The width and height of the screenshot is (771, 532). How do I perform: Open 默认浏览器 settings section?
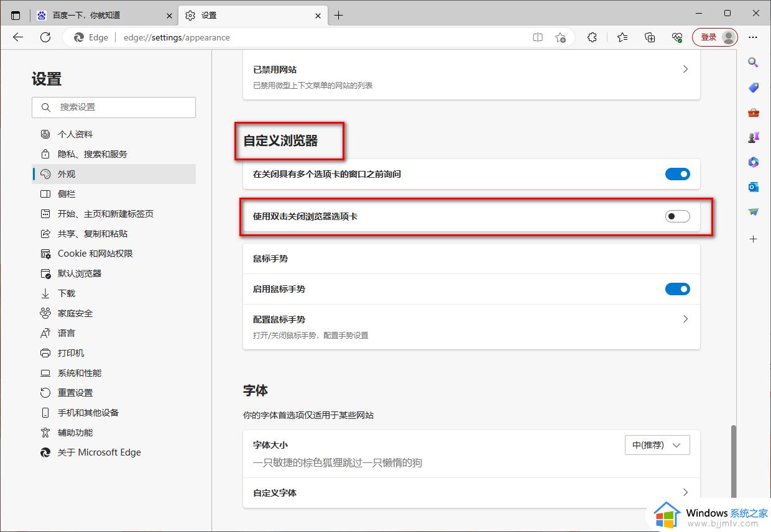(x=114, y=273)
